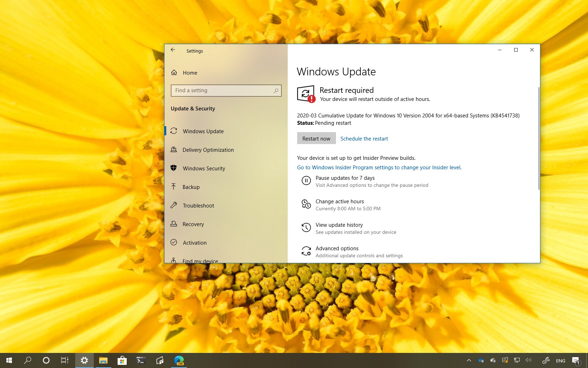Open View update history option
588x368 pixels.
click(x=339, y=225)
